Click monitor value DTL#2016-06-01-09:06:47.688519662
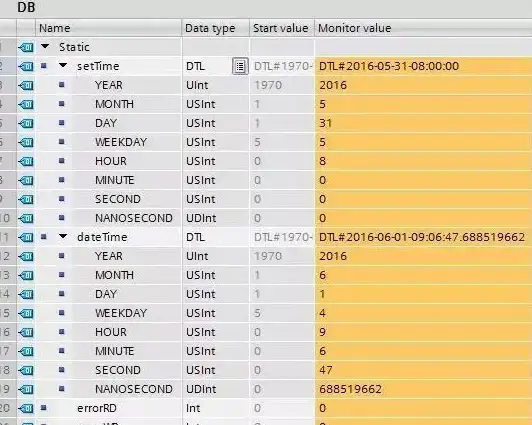Viewport: 532px width, 425px height. [422, 237]
